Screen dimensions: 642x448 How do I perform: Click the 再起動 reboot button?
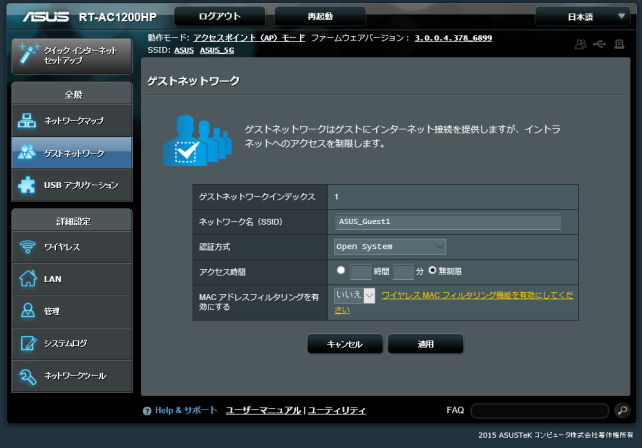pyautogui.click(x=320, y=16)
